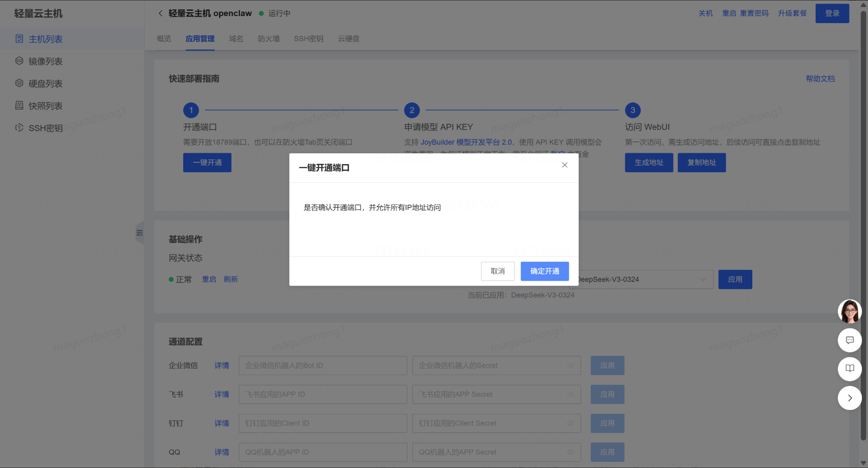Screen dimensions: 868x468
Task: Switch to the 防火墙 tab
Action: [269, 39]
